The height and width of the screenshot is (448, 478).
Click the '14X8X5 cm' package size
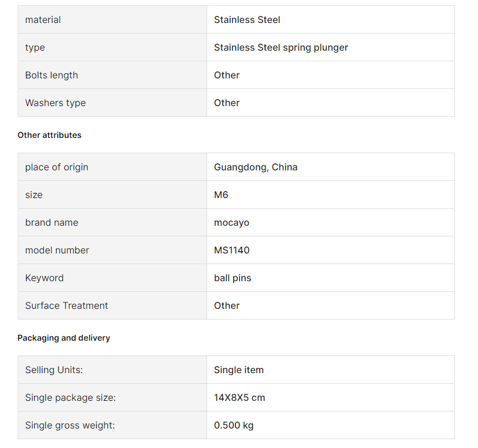[240, 398]
